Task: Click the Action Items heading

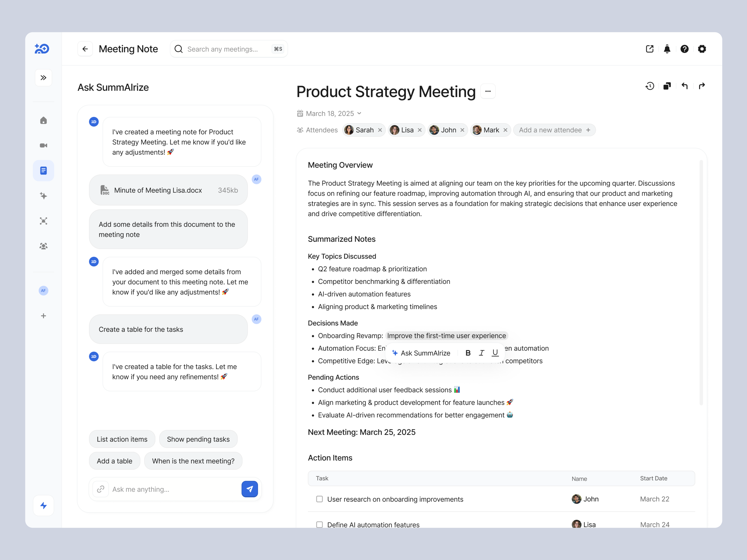Action: click(330, 458)
